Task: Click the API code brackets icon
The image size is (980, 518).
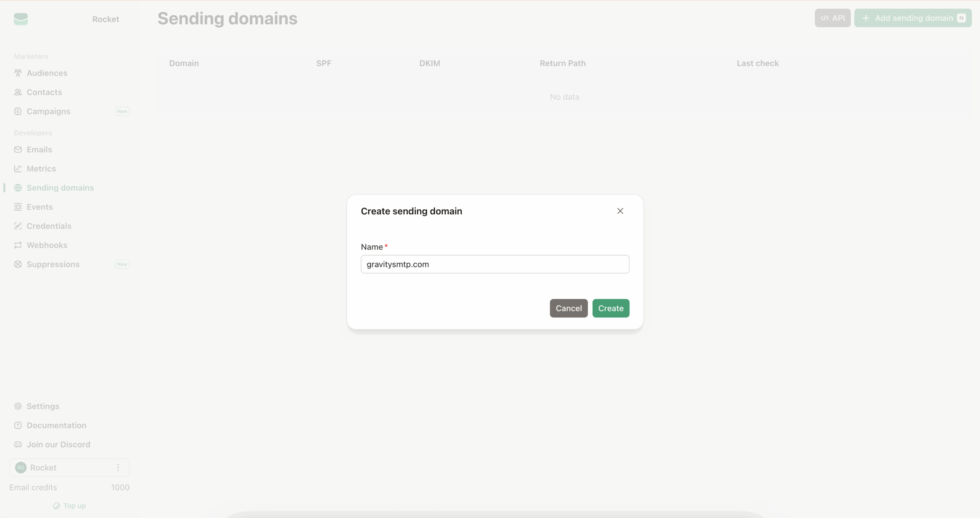Action: point(825,18)
